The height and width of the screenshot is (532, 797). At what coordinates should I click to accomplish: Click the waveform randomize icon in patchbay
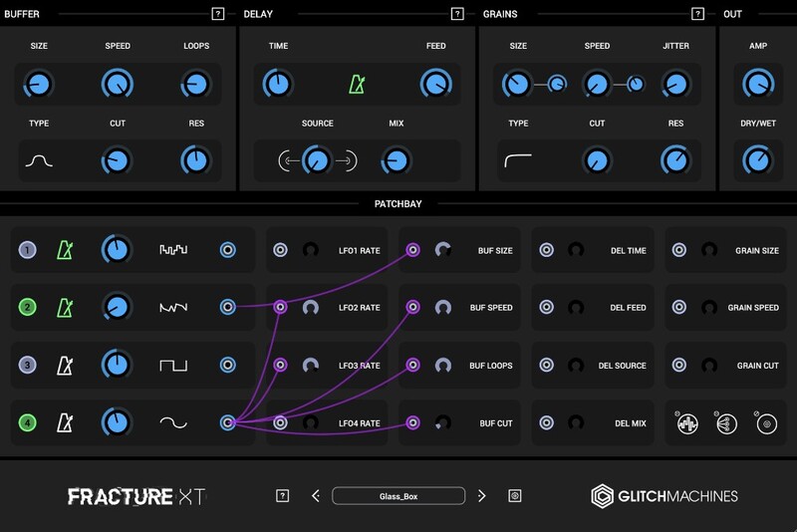(687, 423)
